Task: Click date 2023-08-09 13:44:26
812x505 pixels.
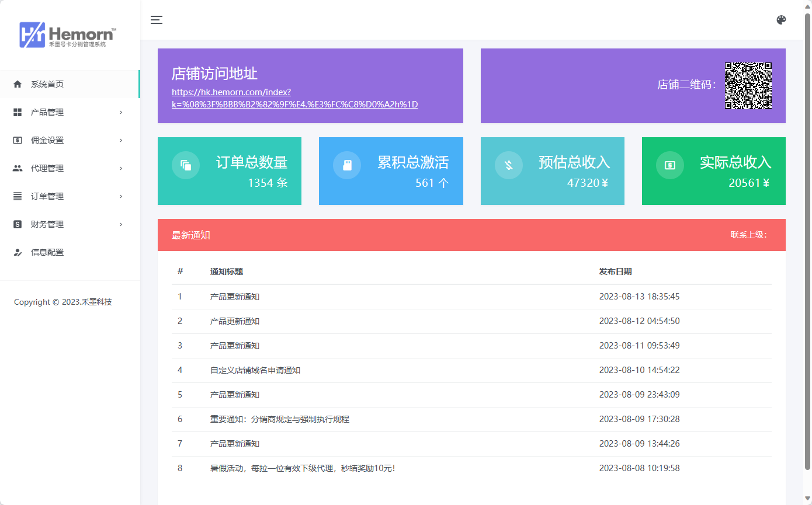Action: (x=639, y=444)
